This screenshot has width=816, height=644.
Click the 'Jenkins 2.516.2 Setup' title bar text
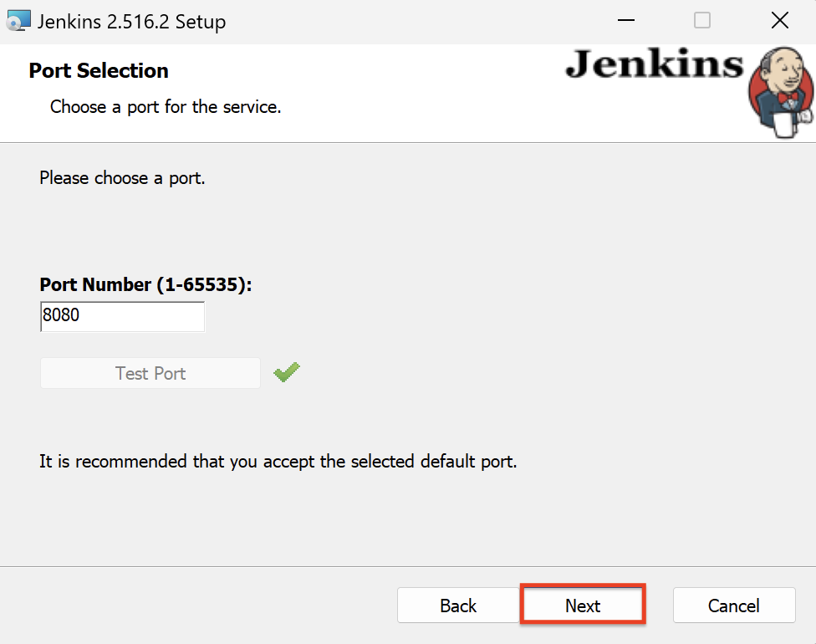coord(130,22)
